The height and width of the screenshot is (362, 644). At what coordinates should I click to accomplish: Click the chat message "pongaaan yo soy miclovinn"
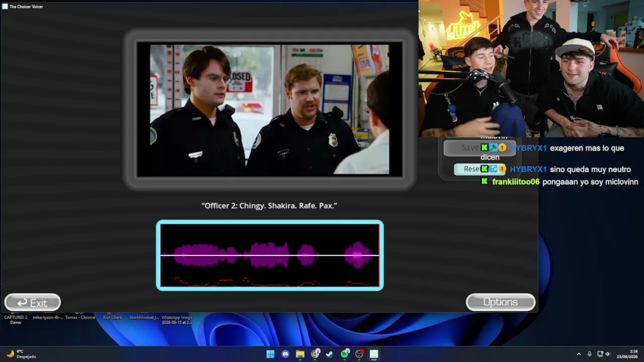pyautogui.click(x=590, y=182)
